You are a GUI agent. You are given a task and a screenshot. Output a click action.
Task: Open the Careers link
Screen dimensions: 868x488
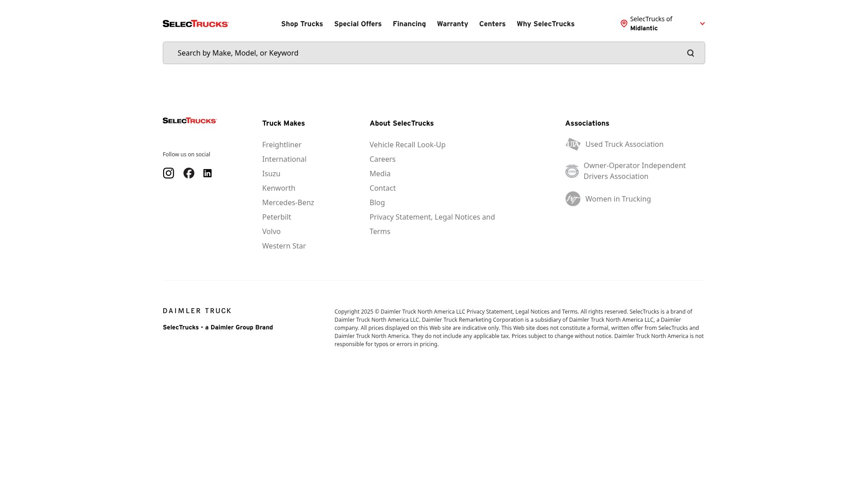tap(382, 159)
